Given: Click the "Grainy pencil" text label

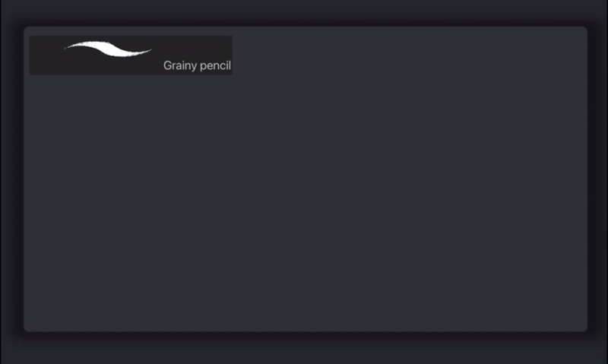Looking at the screenshot, I should click(197, 66).
